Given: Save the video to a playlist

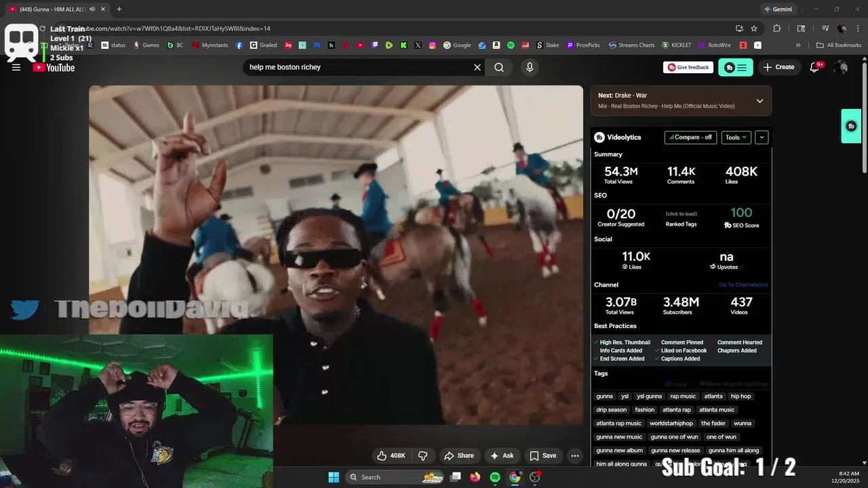Looking at the screenshot, I should 543,455.
